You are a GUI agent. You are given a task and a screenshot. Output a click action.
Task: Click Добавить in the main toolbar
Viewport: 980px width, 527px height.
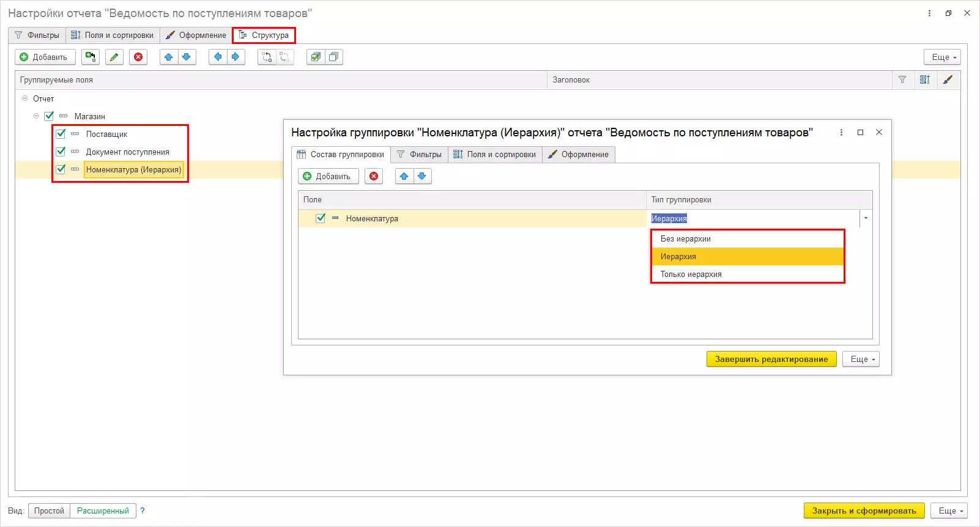click(x=45, y=57)
